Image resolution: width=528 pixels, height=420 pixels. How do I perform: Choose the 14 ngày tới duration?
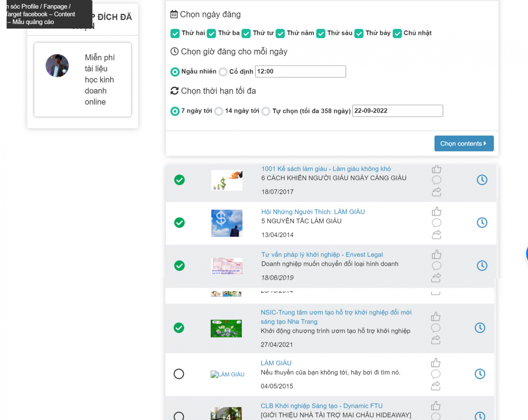(219, 111)
